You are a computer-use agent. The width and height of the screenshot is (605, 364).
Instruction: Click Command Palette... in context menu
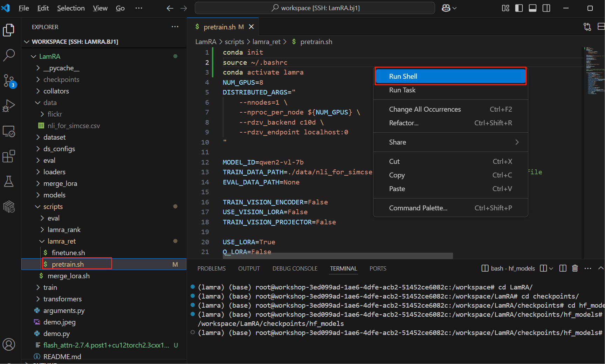tap(418, 208)
